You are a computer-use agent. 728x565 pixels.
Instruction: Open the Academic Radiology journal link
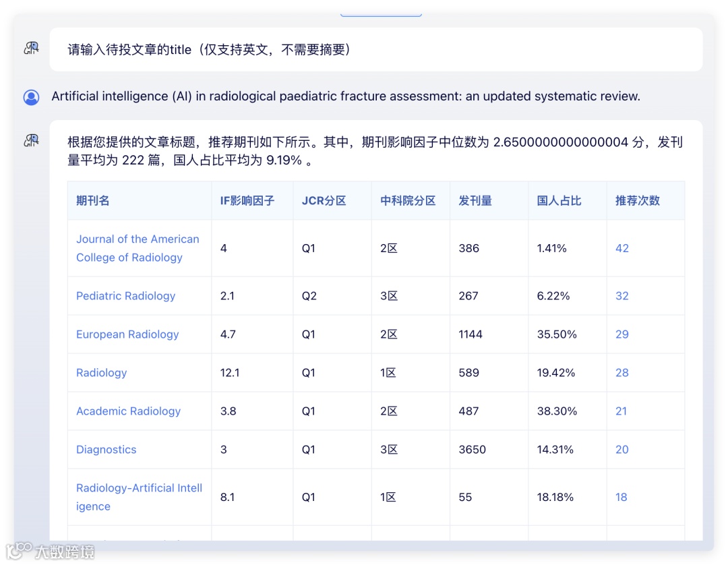point(128,411)
